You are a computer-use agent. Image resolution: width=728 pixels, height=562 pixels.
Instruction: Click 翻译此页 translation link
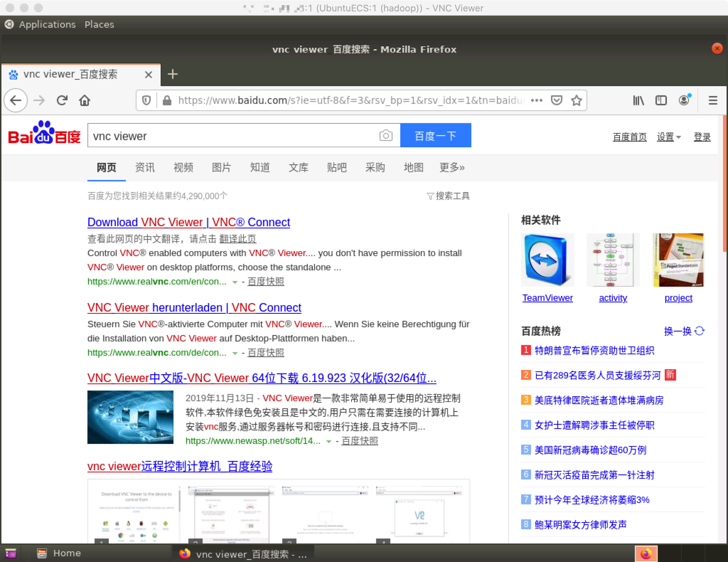click(238, 239)
